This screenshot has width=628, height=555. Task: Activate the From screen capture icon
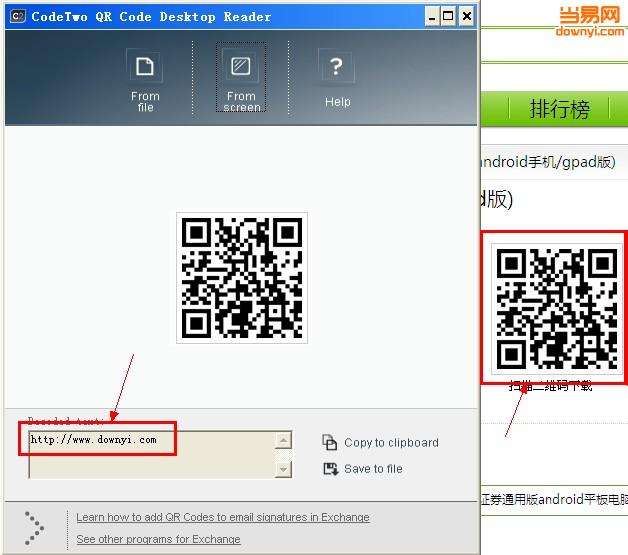click(241, 66)
